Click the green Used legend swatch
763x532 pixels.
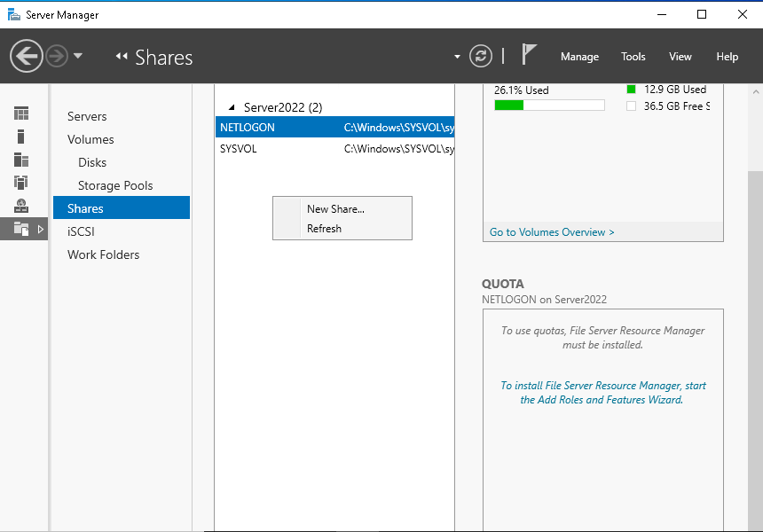point(631,89)
